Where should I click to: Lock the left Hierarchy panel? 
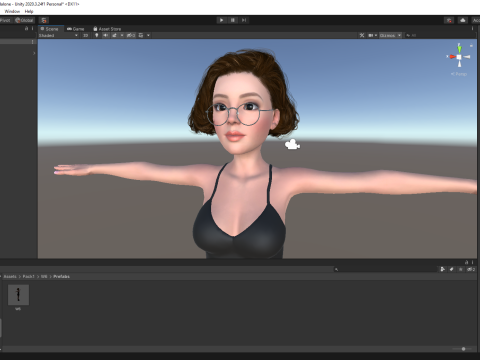tap(26, 29)
